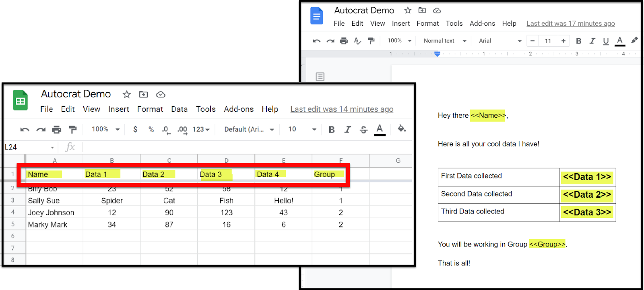
Task: Check cloud save status icon in Sheets
Action: point(161,95)
